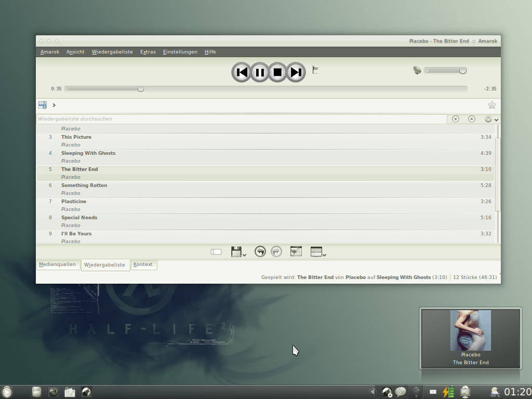Click the Amarok taskbar launcher icon
The height and width of the screenshot is (399, 532).
click(x=86, y=392)
